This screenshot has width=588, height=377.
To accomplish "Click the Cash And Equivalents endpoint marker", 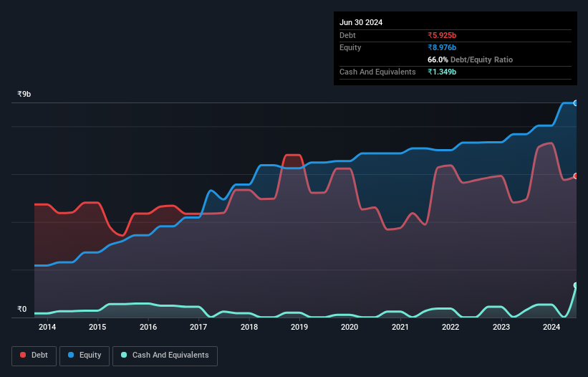I will (x=576, y=285).
